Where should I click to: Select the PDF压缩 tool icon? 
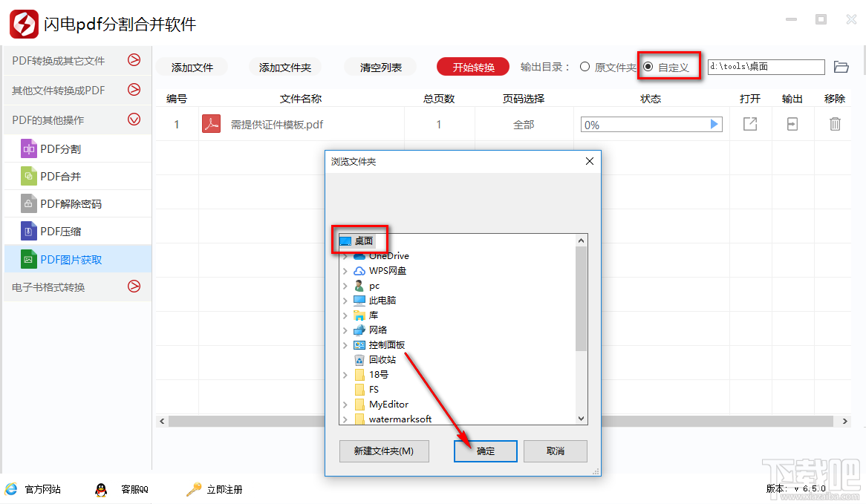[x=30, y=230]
